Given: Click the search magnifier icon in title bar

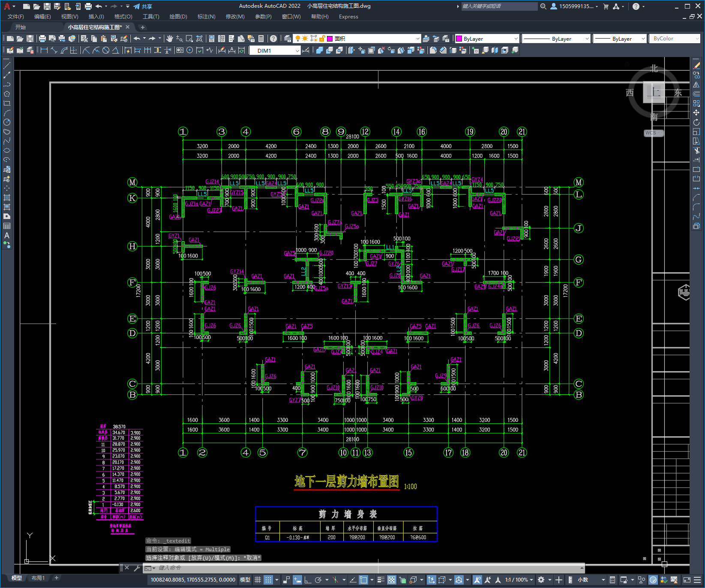Looking at the screenshot, I should 543,6.
